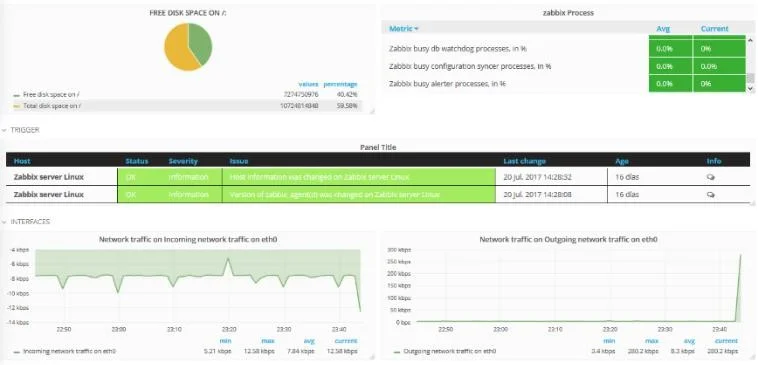Click 'Host information was changed' issue cell

tap(359, 177)
